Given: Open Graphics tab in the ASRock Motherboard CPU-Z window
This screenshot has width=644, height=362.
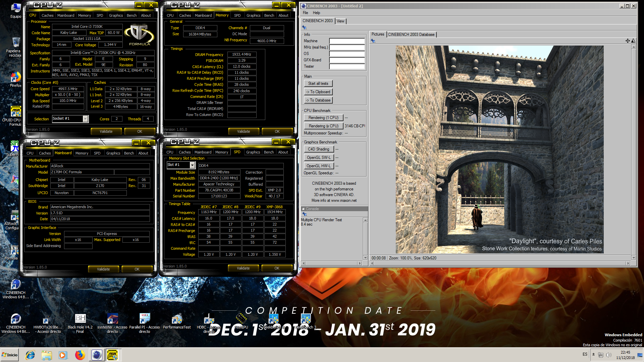Looking at the screenshot, I should [x=113, y=153].
